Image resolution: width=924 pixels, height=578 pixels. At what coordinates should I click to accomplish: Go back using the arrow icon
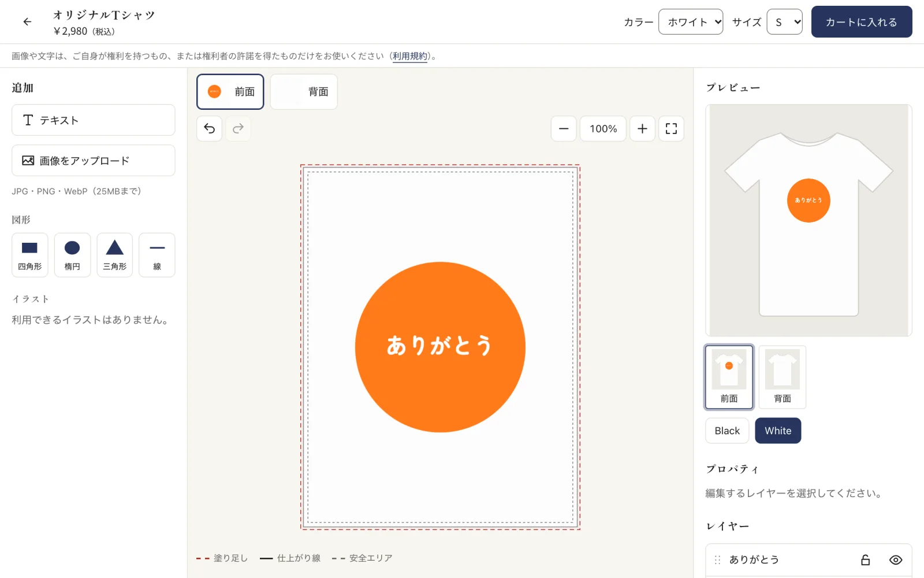tap(27, 22)
